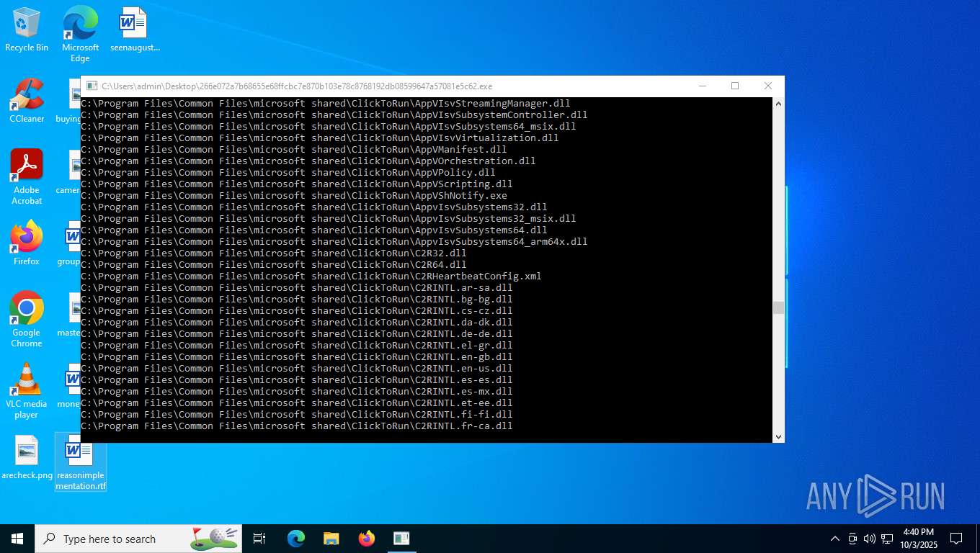980x553 pixels.
Task: Click the console scrollbar down arrow
Action: 778,436
